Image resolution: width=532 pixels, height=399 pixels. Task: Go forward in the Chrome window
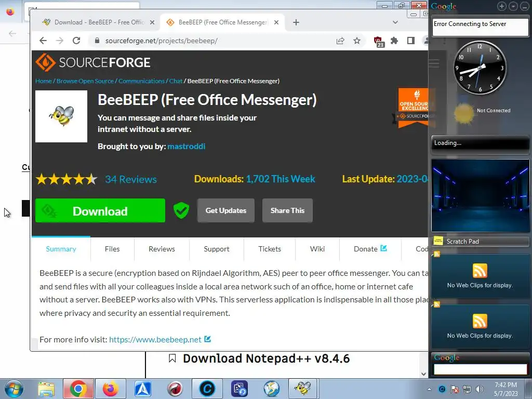pos(60,41)
